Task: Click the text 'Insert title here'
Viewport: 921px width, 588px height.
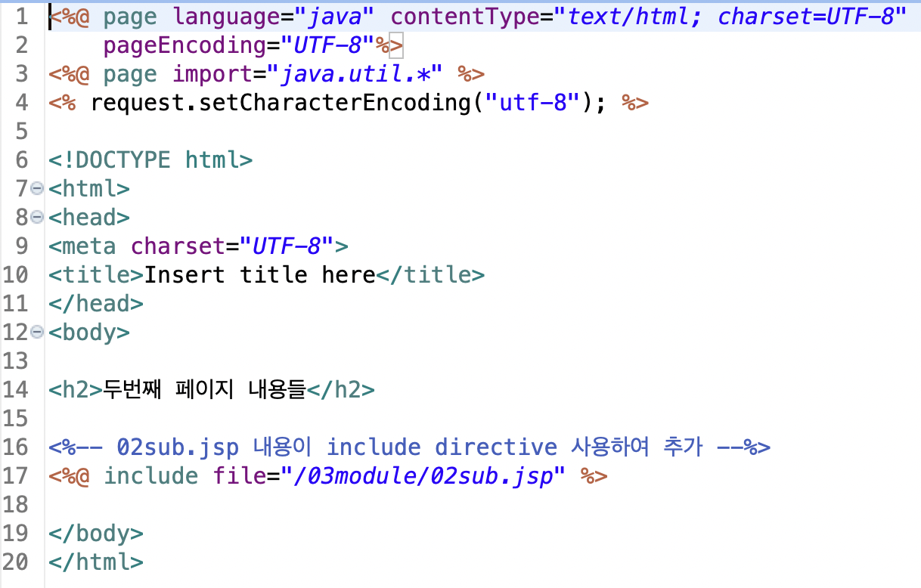Action: click(x=260, y=275)
